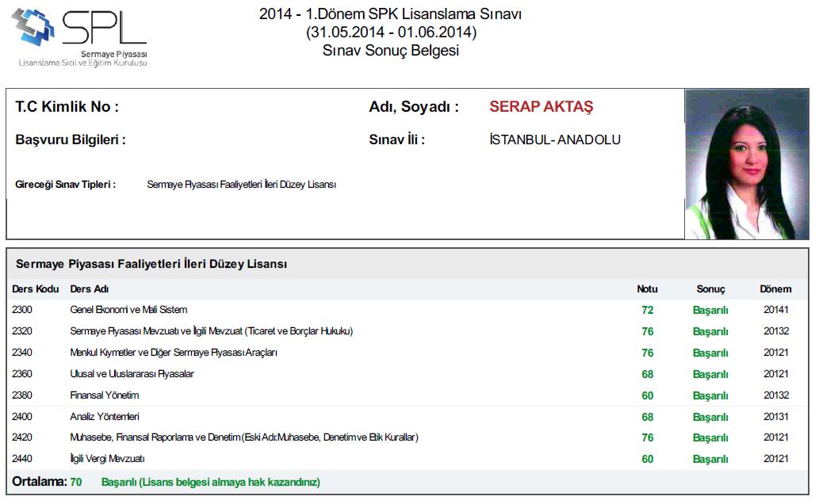
Task: Select period 20132 in the Finansal Yönetim row
Action: (775, 395)
